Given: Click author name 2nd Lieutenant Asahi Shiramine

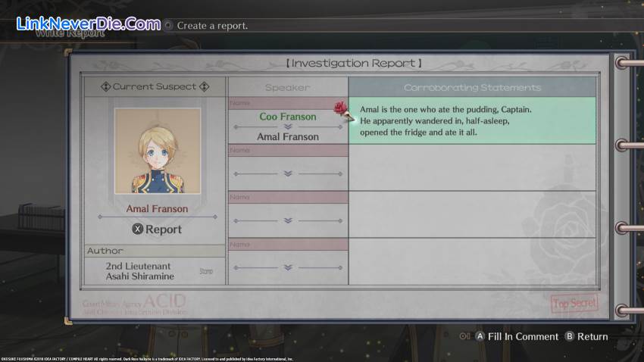Looking at the screenshot, I should point(139,271).
